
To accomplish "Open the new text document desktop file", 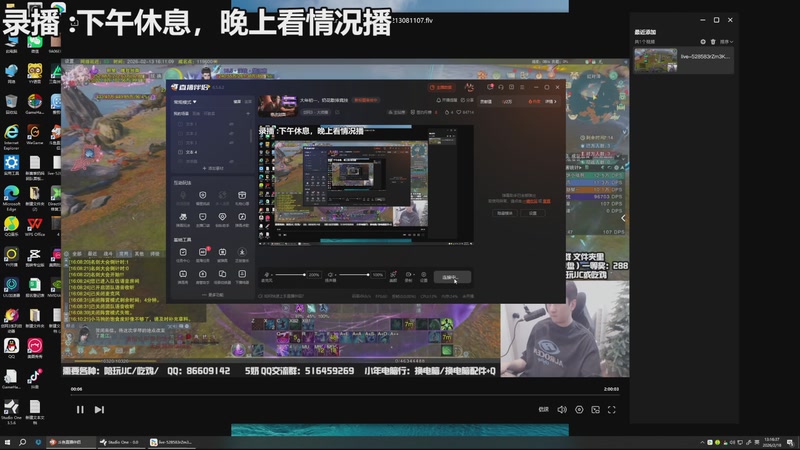I will point(35,412).
